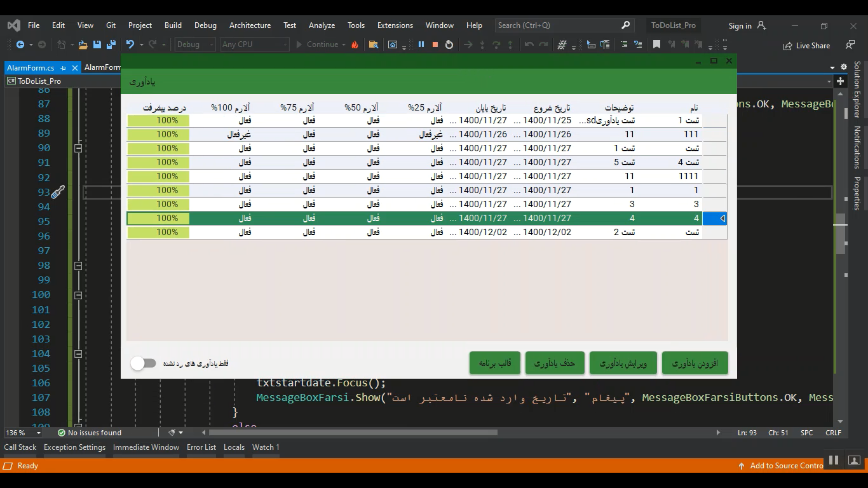This screenshot has height=488, width=868.
Task: Click the افزودن یادآوری button
Action: point(695,363)
